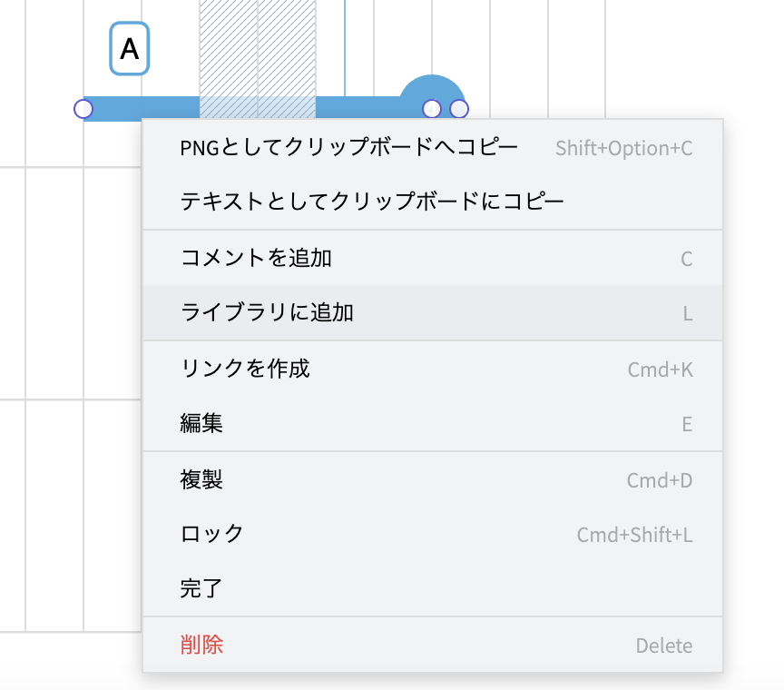Click the rightmost circle handle on bar
The image size is (784, 690).
pos(459,109)
